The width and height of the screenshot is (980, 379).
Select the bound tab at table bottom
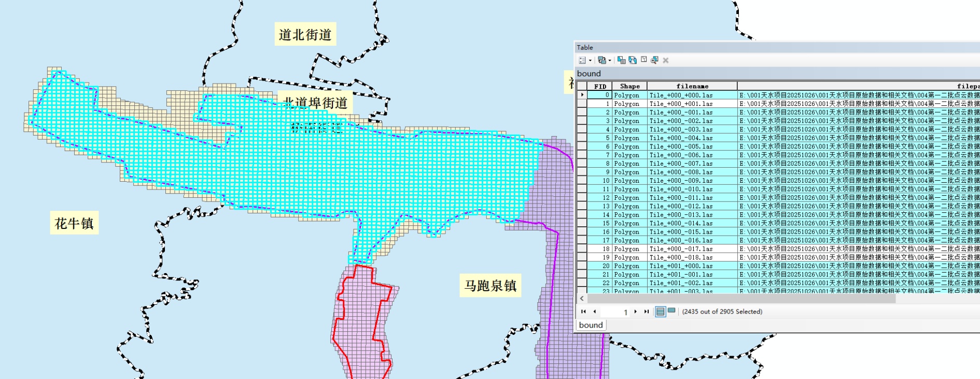point(591,325)
